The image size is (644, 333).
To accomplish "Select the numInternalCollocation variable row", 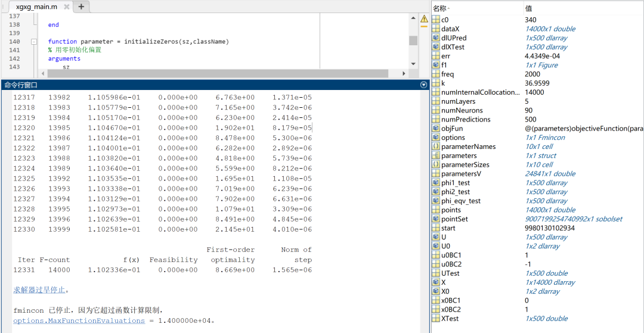I will tap(537, 92).
